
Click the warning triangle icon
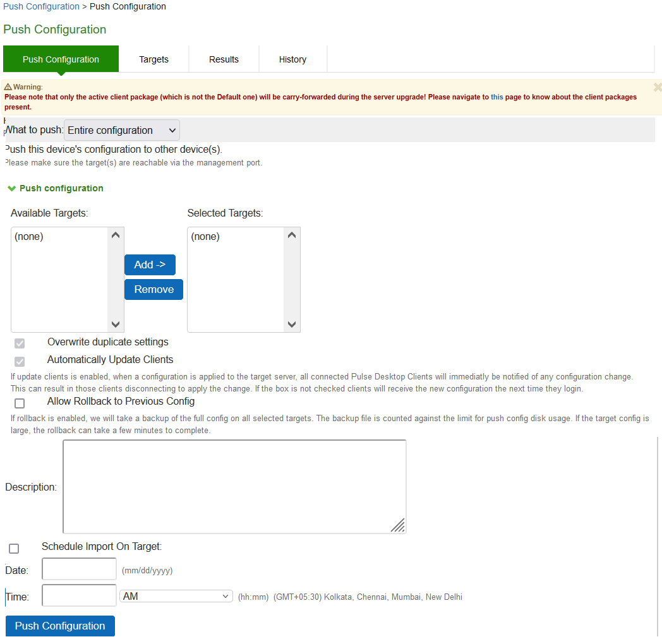pyautogui.click(x=8, y=87)
